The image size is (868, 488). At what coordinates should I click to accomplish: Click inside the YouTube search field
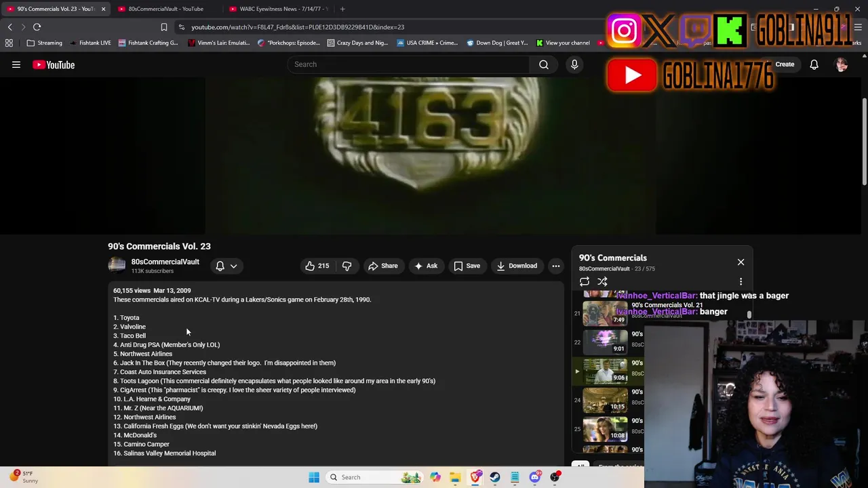pyautogui.click(x=409, y=64)
